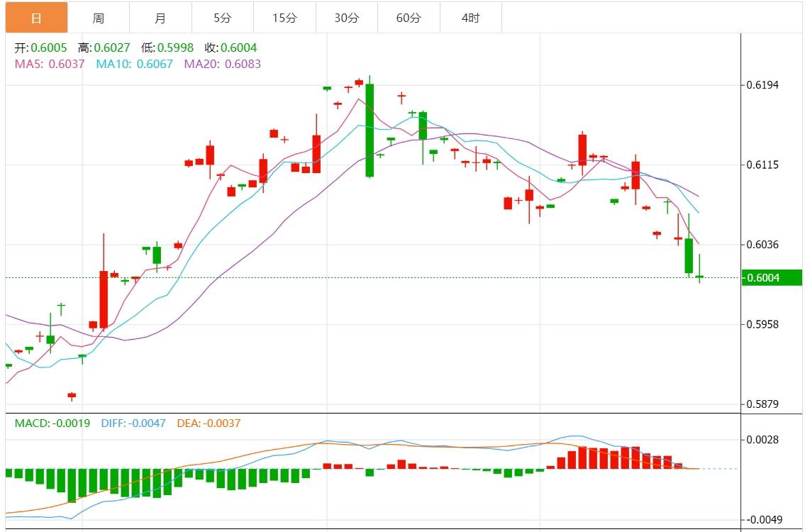Select the 日 daily chart tab
This screenshot has height=532, width=810.
click(x=37, y=18)
